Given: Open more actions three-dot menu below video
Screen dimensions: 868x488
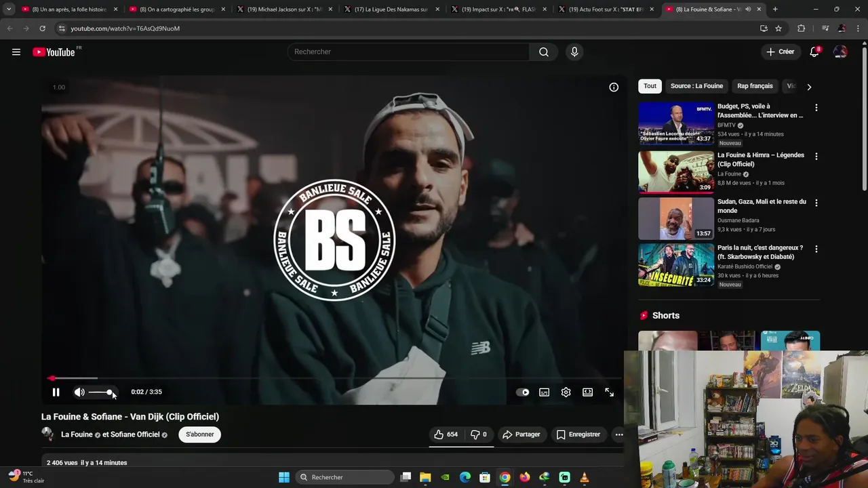Looking at the screenshot, I should [619, 434].
